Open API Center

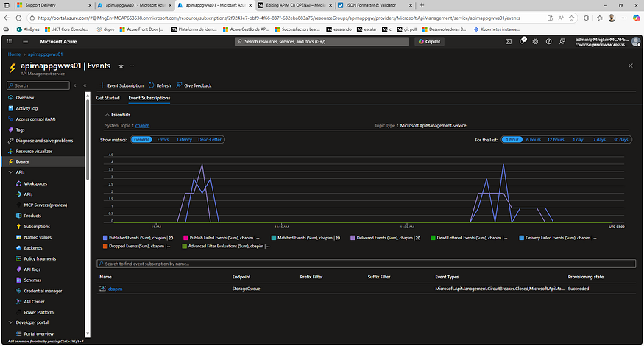pyautogui.click(x=34, y=302)
